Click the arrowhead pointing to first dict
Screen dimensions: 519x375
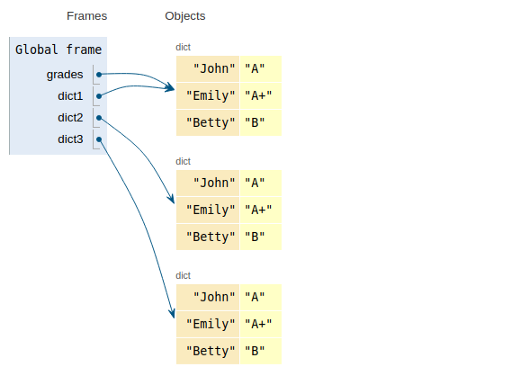[x=171, y=88]
